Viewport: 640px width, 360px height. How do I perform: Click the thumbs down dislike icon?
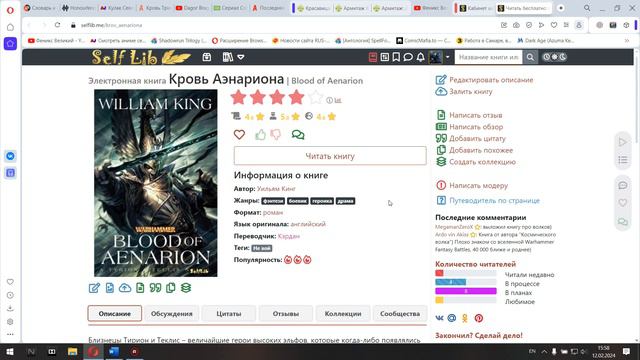[x=276, y=134]
